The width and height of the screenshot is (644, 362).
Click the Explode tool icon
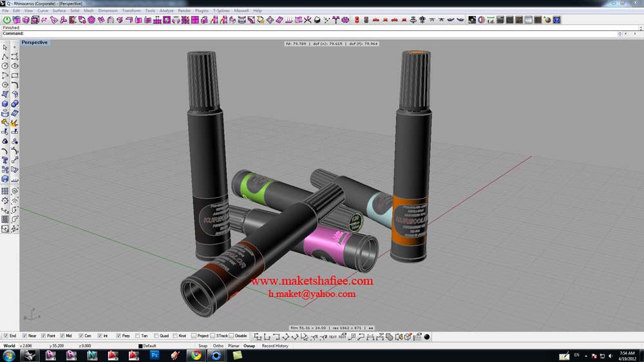(14, 122)
